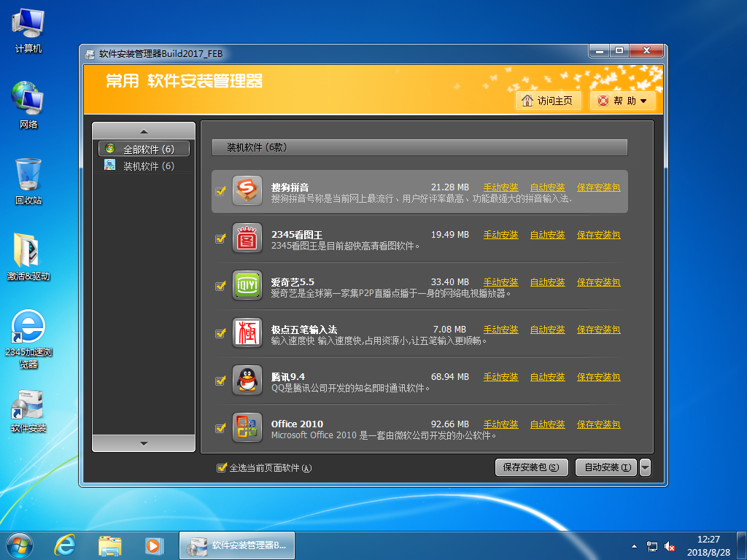Click the 全部软件 globe icon in the sidebar

point(110,149)
